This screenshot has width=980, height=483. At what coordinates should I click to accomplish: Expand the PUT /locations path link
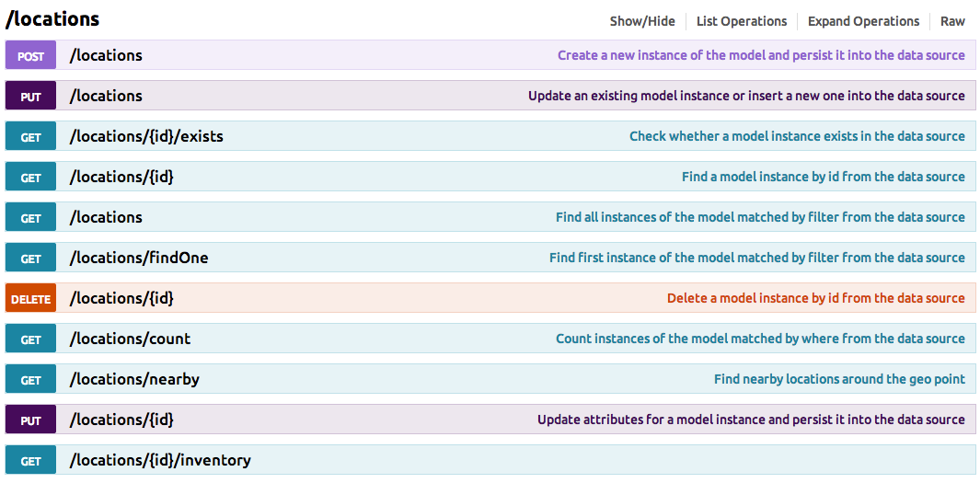click(x=106, y=96)
